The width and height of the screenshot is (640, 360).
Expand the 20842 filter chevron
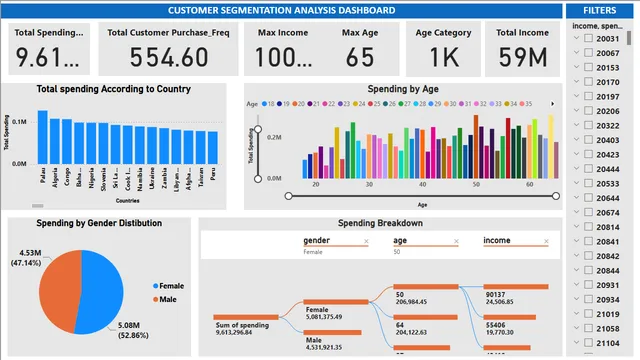click(576, 255)
